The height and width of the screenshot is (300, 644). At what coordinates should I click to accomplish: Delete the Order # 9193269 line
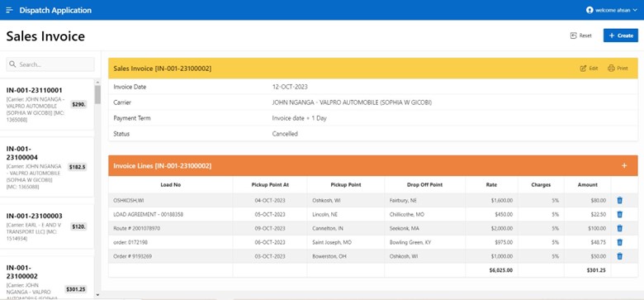click(620, 256)
